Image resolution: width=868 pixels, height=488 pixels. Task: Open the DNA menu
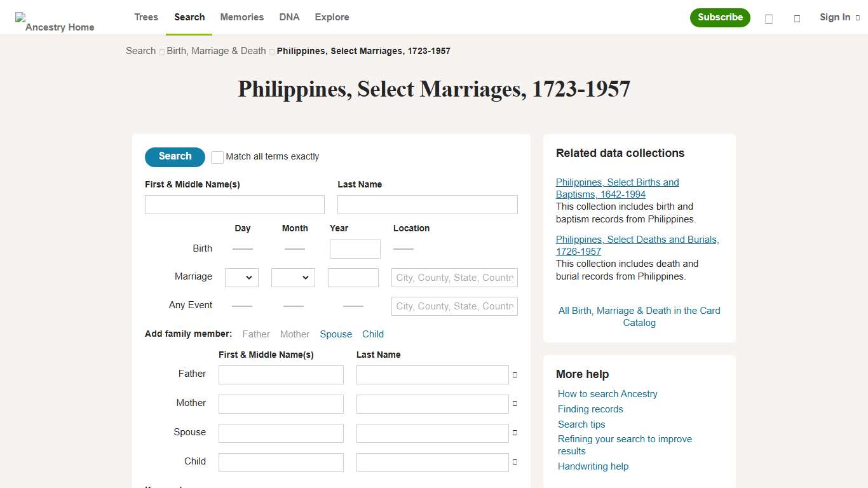[x=289, y=17]
